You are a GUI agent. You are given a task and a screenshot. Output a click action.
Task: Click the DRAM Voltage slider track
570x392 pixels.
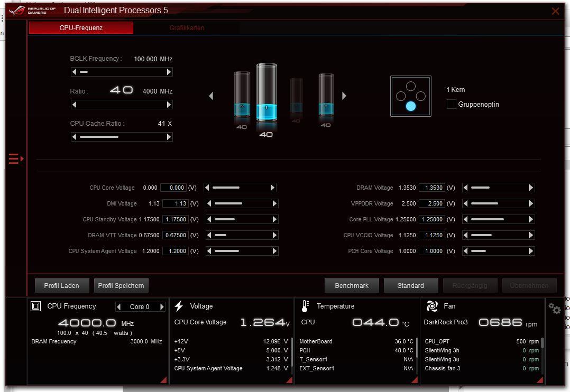click(499, 188)
